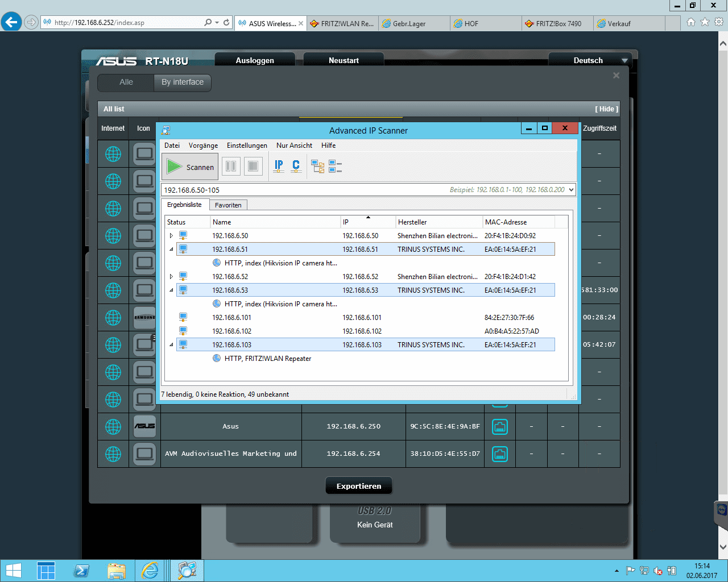Open the Windows Start button
The height and width of the screenshot is (582, 728).
coord(13,571)
